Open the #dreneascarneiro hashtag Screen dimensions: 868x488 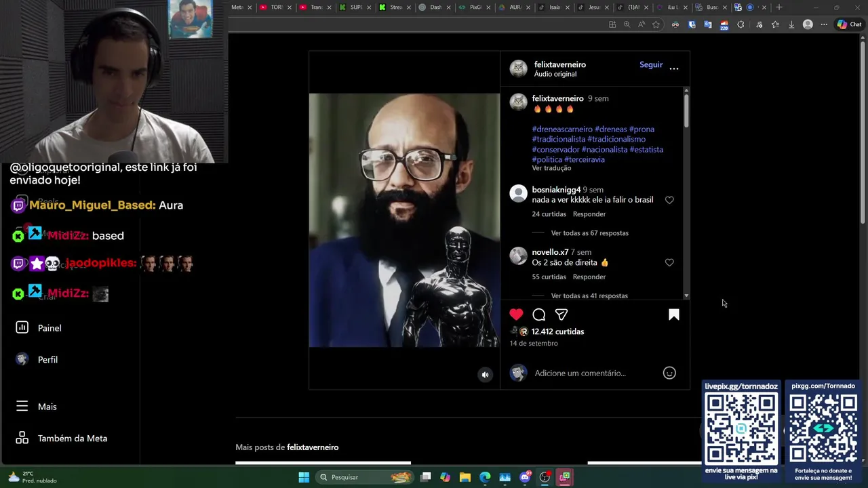[562, 129]
